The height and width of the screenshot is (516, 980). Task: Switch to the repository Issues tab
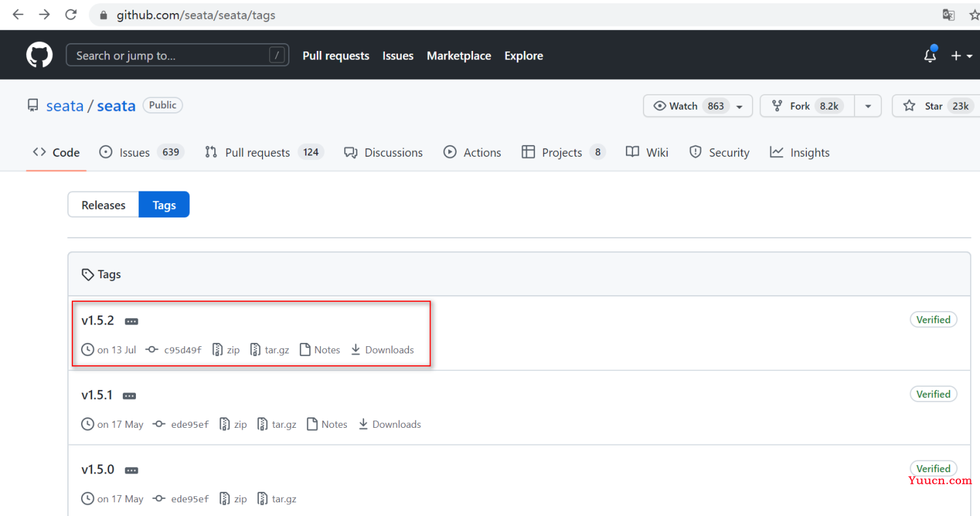pyautogui.click(x=142, y=152)
